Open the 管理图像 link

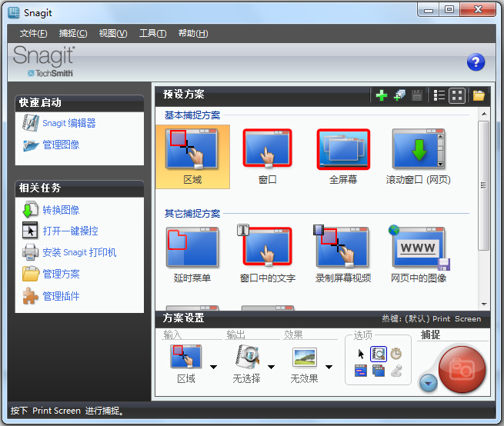coord(61,145)
